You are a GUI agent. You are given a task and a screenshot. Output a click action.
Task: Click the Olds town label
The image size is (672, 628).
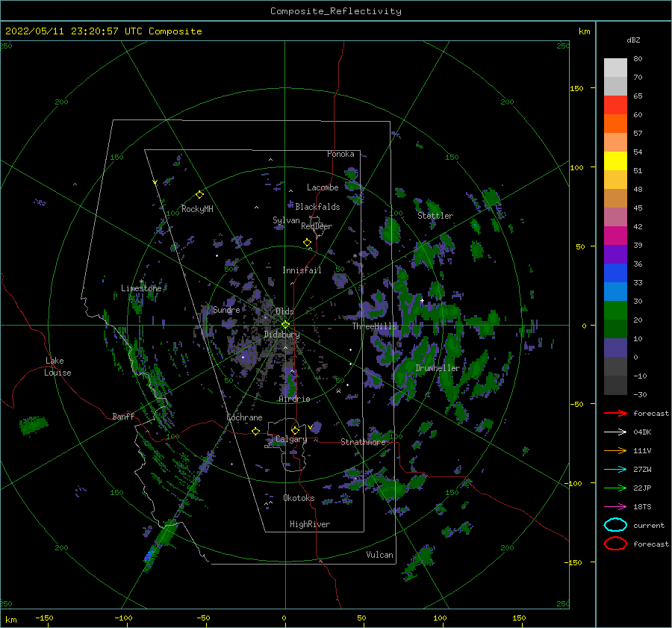point(284,311)
